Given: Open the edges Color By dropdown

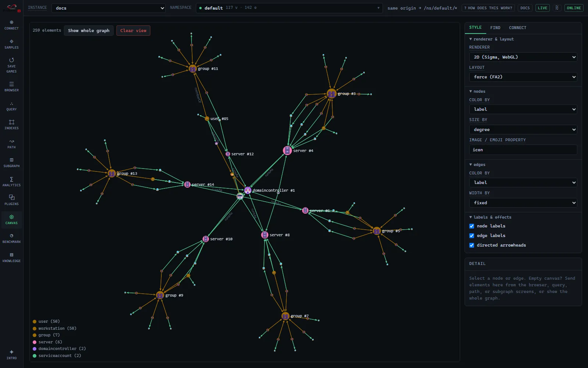Looking at the screenshot, I should [x=523, y=183].
